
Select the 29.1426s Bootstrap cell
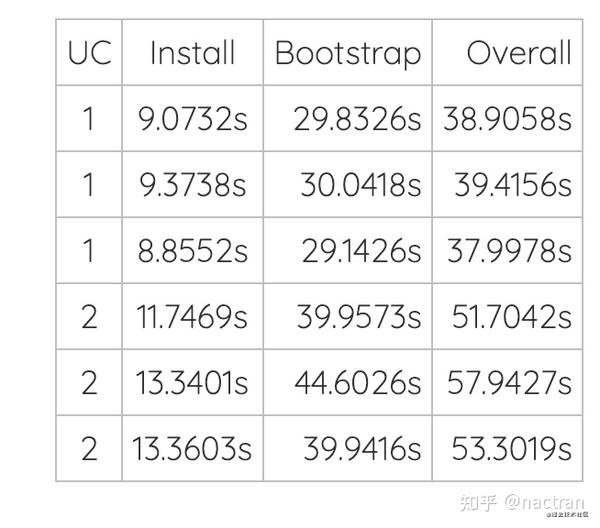click(361, 251)
